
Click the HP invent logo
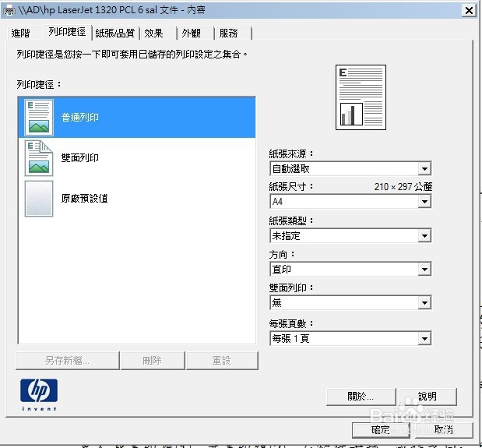[x=39, y=394]
